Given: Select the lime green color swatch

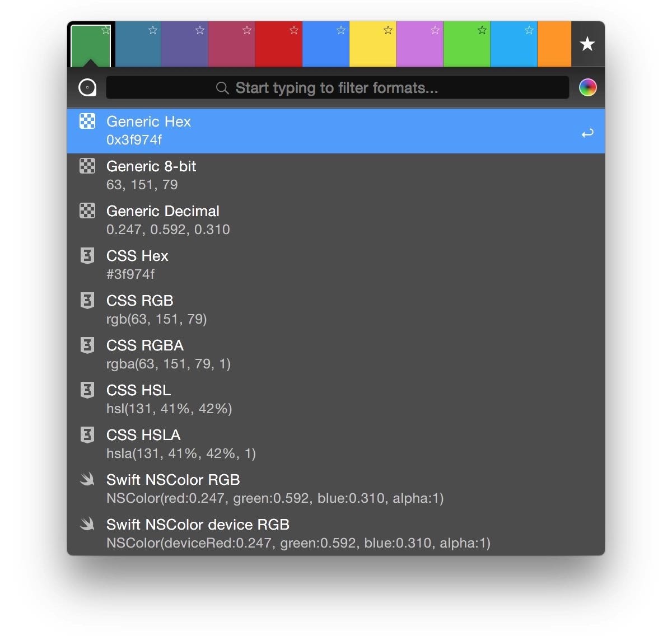Looking at the screenshot, I should (x=467, y=45).
